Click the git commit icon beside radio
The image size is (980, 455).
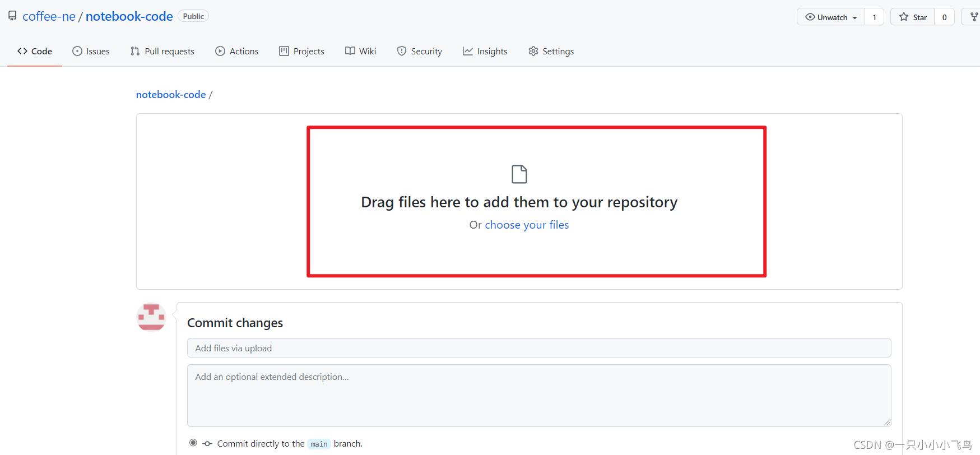point(207,443)
